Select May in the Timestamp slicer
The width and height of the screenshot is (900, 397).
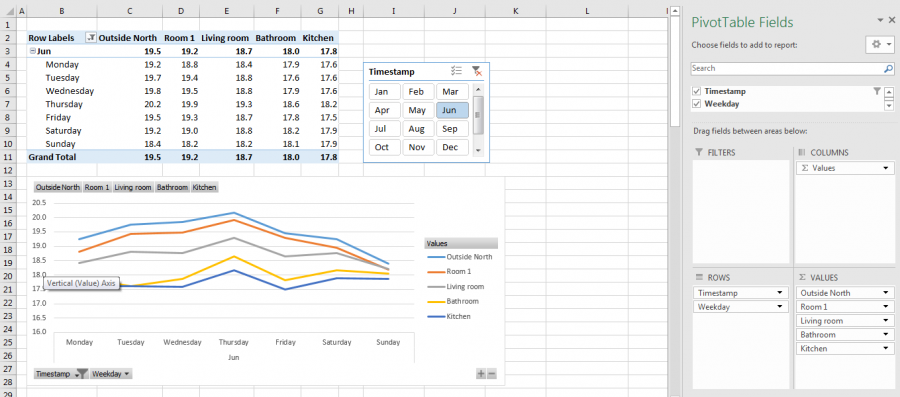417,110
